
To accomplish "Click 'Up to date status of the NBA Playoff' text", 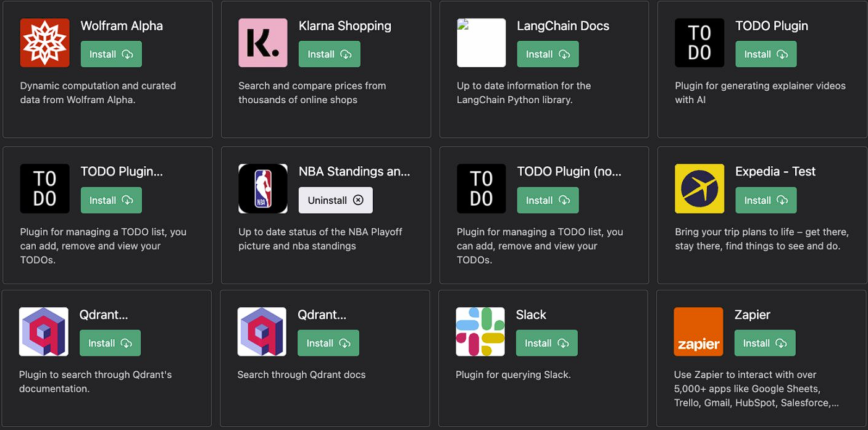I will point(320,238).
